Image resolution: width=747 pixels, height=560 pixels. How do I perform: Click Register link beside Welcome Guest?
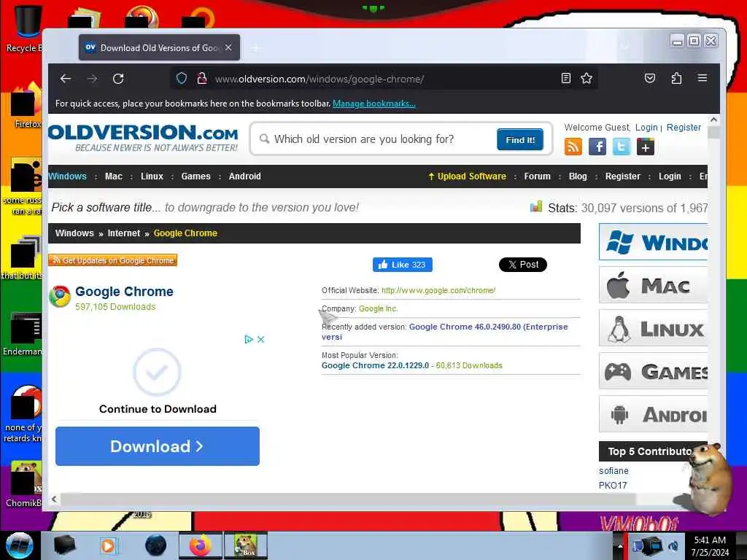[x=684, y=127]
